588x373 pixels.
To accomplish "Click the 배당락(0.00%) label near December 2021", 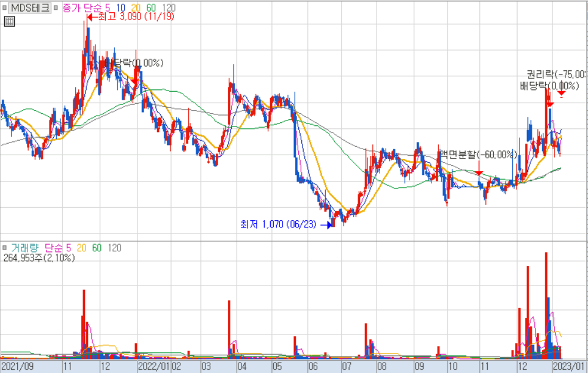I will click(x=134, y=62).
